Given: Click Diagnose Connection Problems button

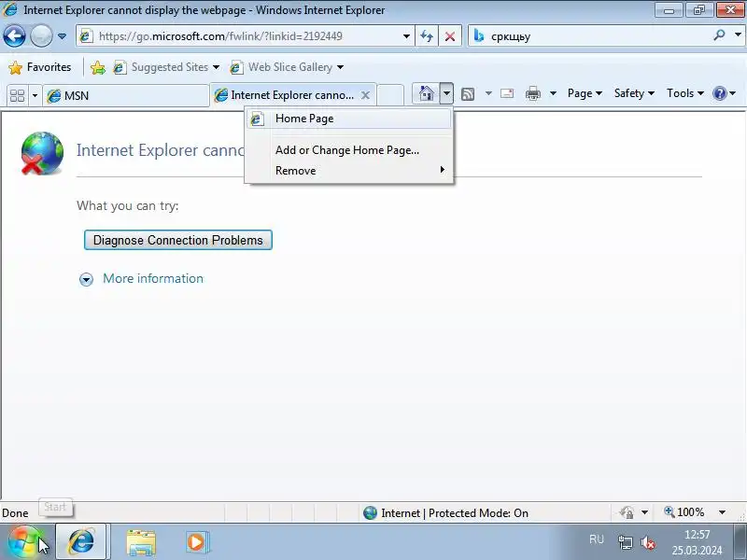Looking at the screenshot, I should 178,240.
